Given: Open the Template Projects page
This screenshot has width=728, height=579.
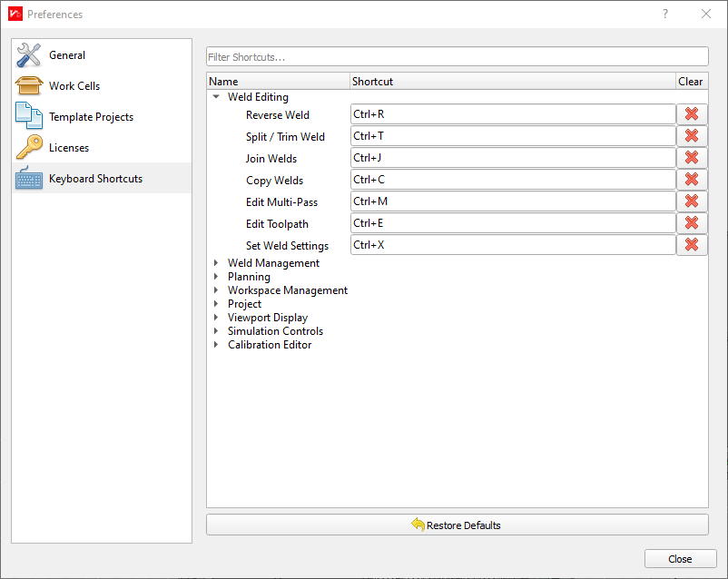Looking at the screenshot, I should point(102,116).
